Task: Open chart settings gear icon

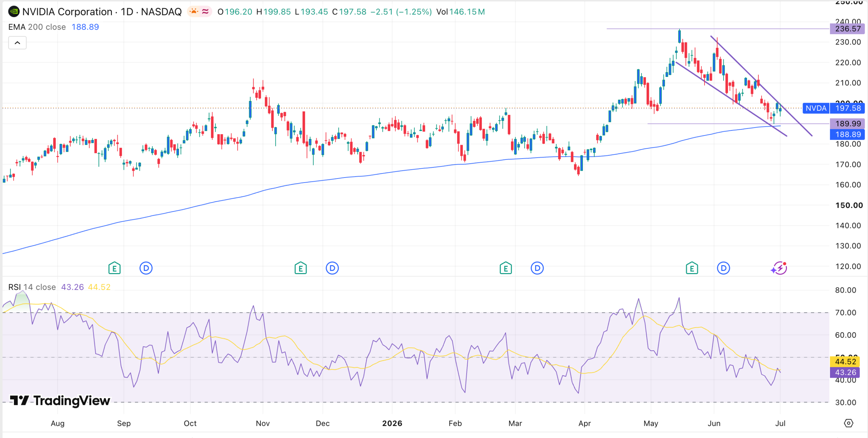Action: 849,423
